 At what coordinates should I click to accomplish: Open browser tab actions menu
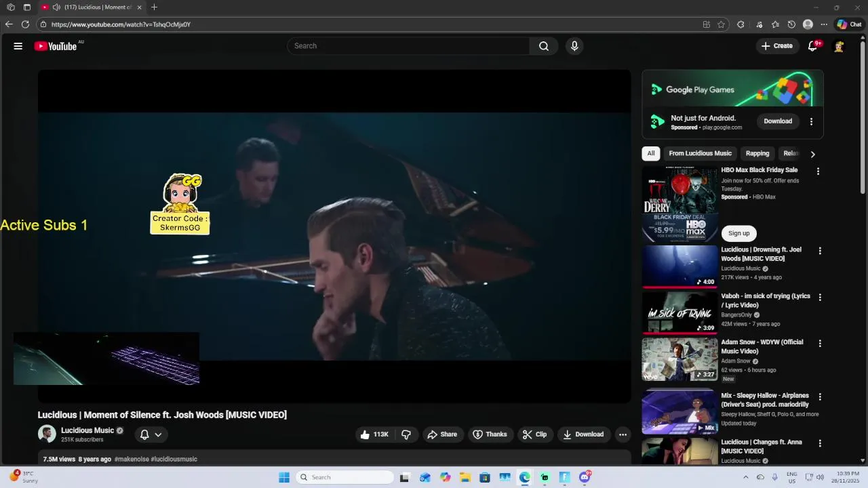[27, 7]
